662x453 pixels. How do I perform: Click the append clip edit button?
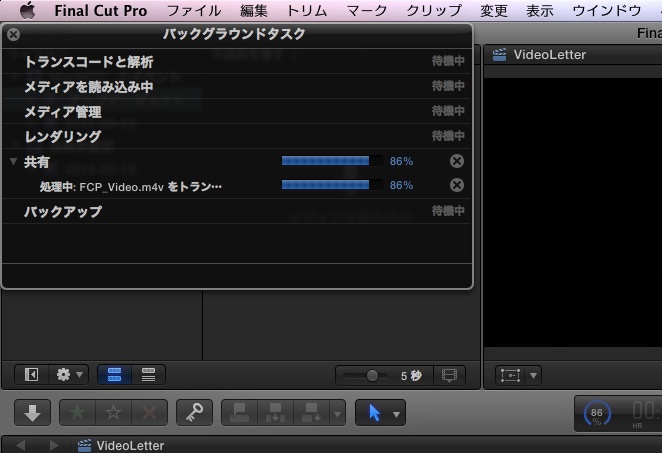coord(311,412)
